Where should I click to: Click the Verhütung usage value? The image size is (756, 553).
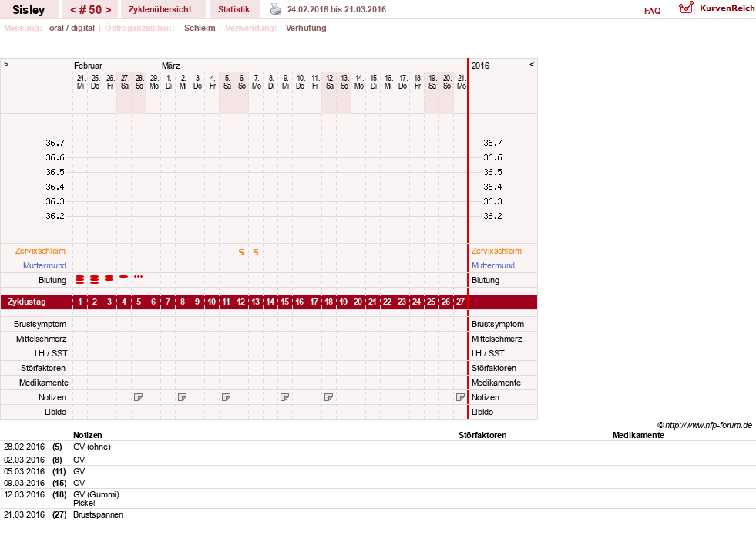[306, 28]
